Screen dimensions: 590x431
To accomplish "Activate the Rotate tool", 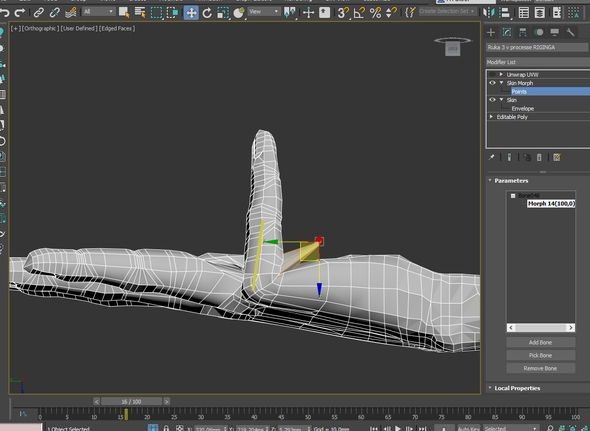I will point(207,13).
